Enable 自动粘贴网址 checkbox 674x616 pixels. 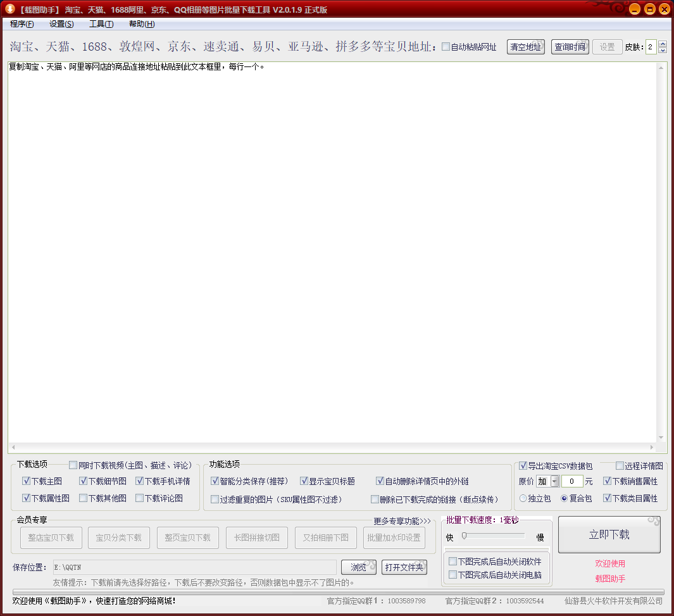[446, 47]
